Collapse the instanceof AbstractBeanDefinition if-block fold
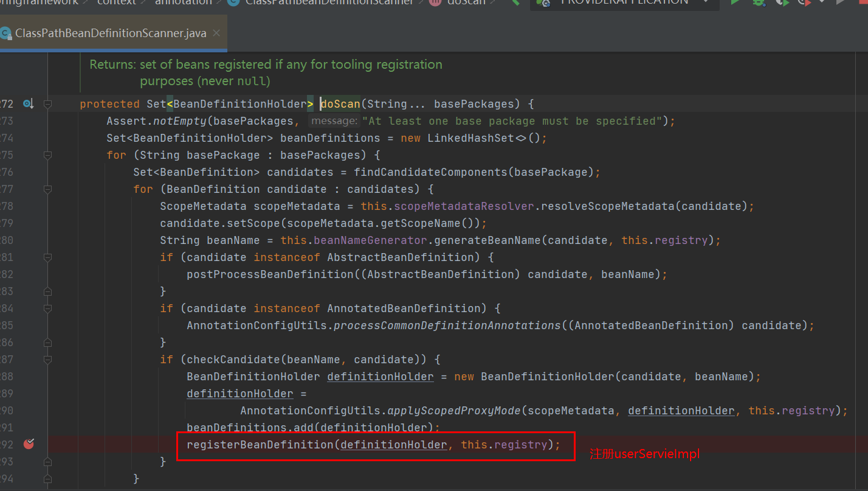Screen dimensions: 868x491 pyautogui.click(x=47, y=257)
